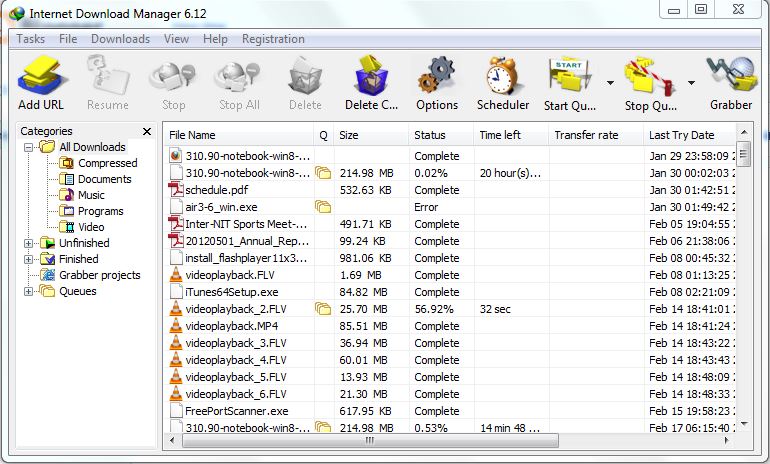Select the videoplayback_2.FLV download row
This screenshot has width=770, height=464.
click(x=449, y=309)
